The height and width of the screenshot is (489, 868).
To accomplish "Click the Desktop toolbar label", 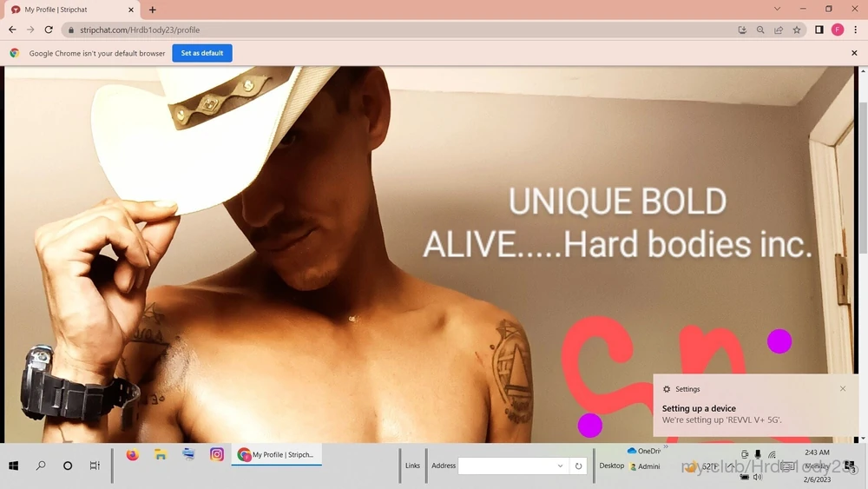I will [612, 466].
